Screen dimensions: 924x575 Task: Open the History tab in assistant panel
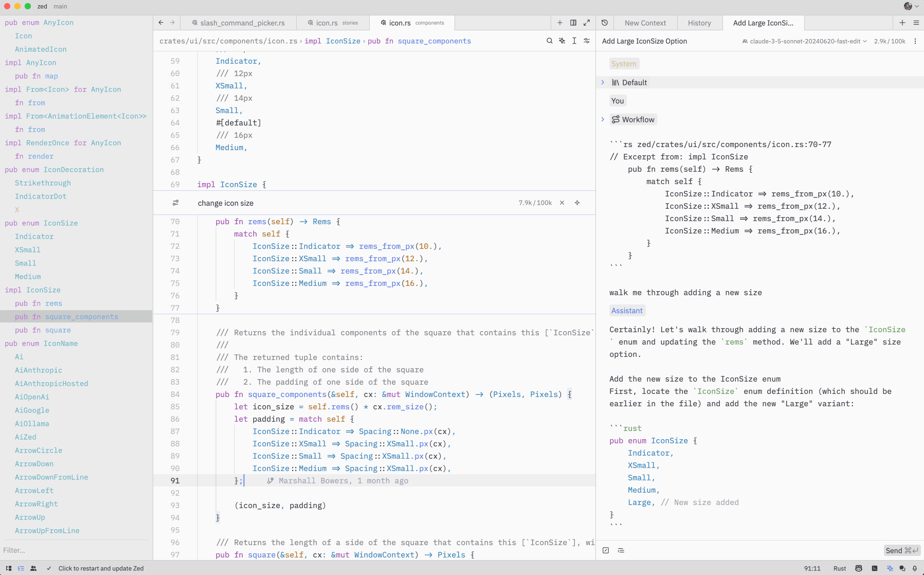click(699, 23)
